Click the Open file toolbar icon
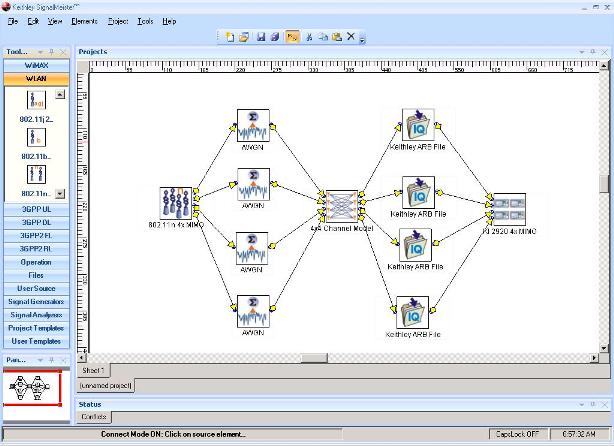The image size is (614, 446). [x=243, y=37]
